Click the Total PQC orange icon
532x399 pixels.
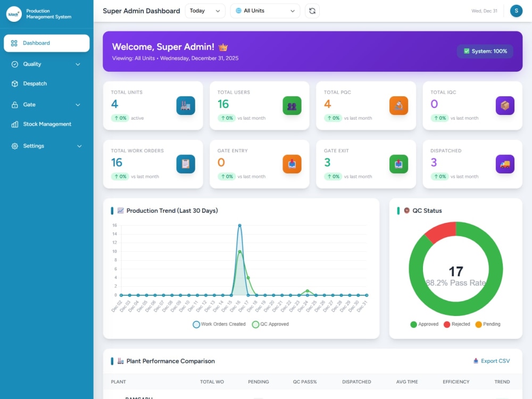click(398, 105)
